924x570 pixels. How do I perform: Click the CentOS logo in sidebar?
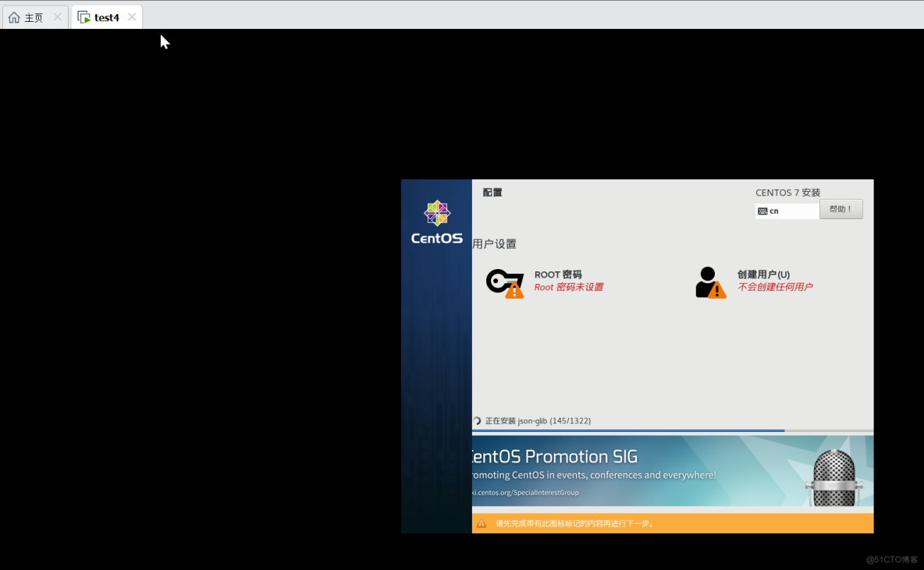437,222
